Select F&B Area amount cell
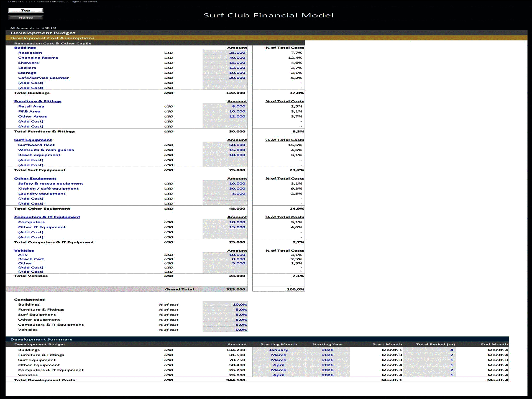 225,111
